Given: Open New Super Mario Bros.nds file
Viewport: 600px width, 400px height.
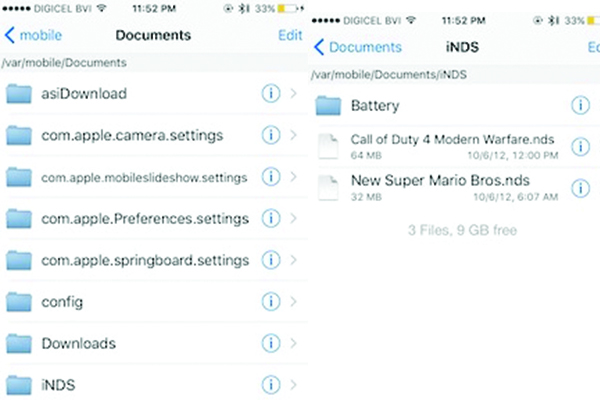Looking at the screenshot, I should coord(438,180).
